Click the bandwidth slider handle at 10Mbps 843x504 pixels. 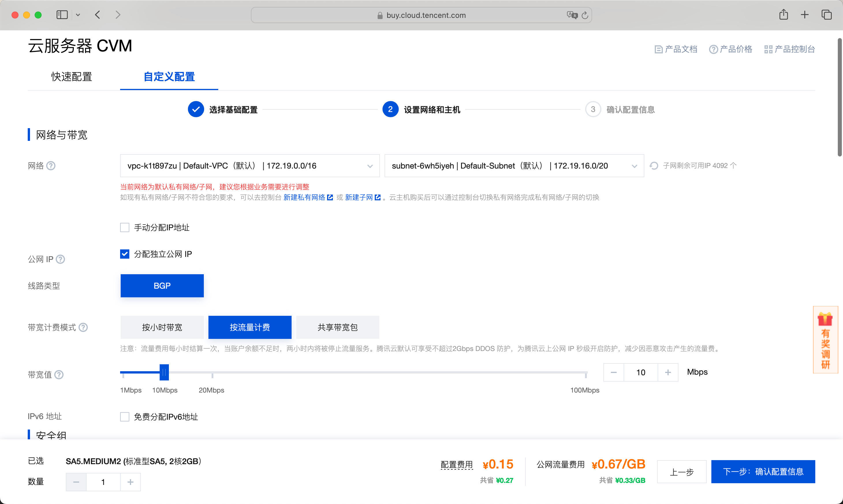[x=164, y=373]
